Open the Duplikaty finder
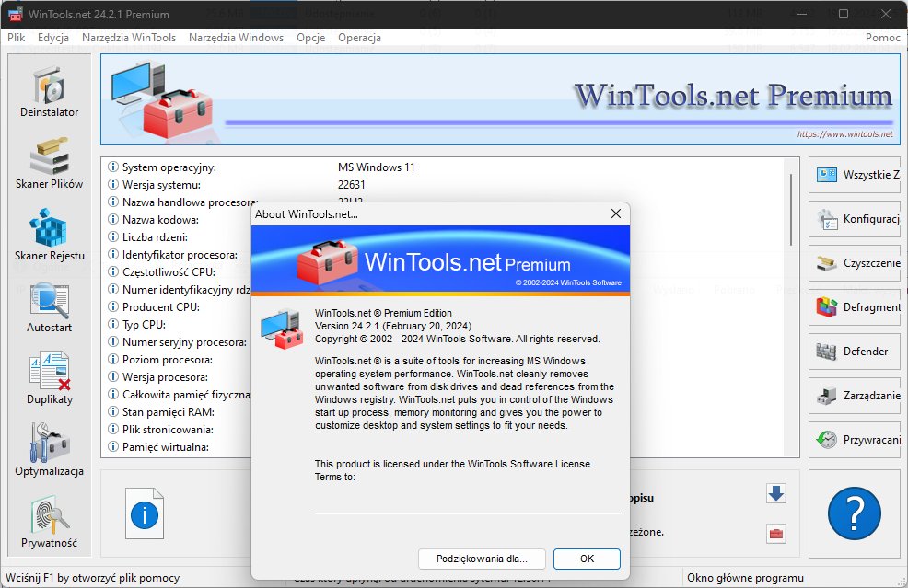 point(49,380)
